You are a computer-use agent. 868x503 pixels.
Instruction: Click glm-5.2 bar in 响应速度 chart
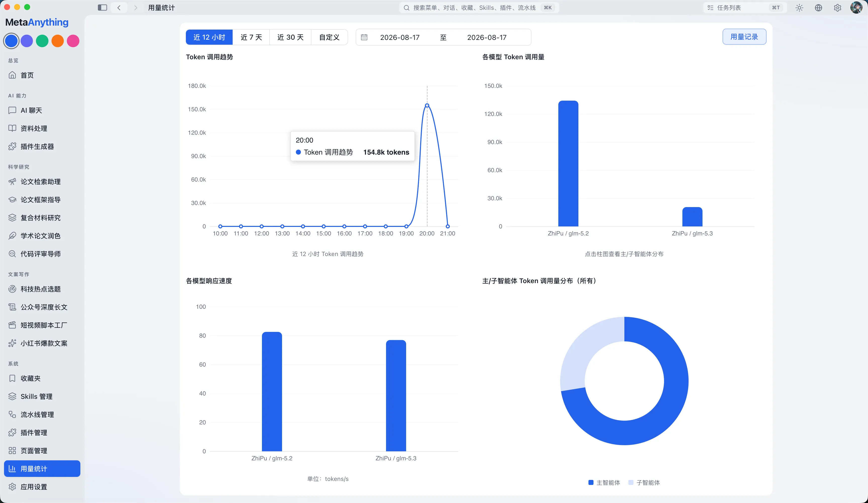tap(272, 392)
